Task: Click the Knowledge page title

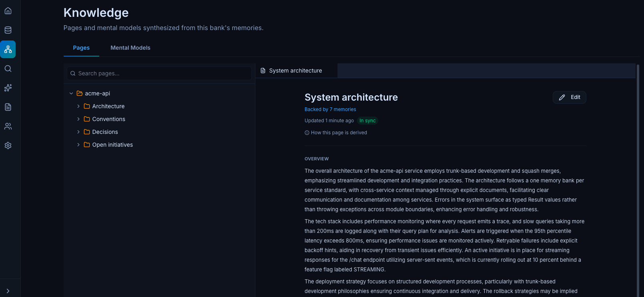Action: 96,13
